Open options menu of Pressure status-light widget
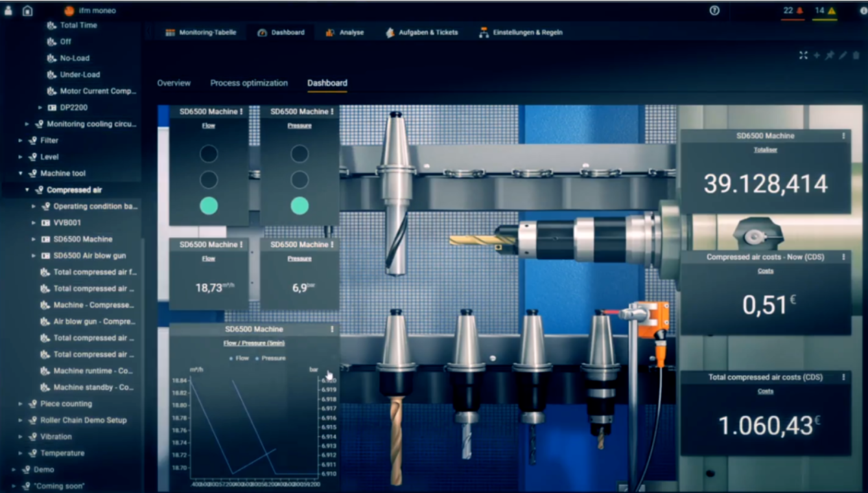The height and width of the screenshot is (493, 868). (332, 112)
